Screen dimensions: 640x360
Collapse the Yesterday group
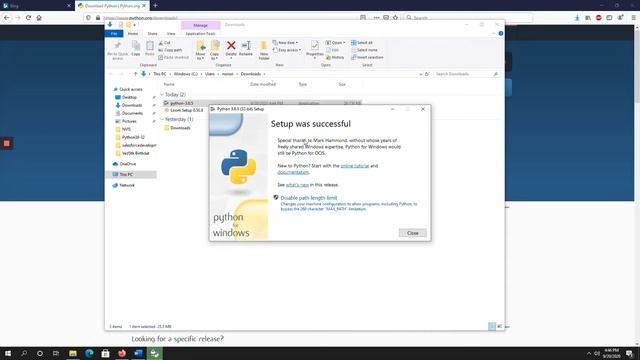[162, 119]
